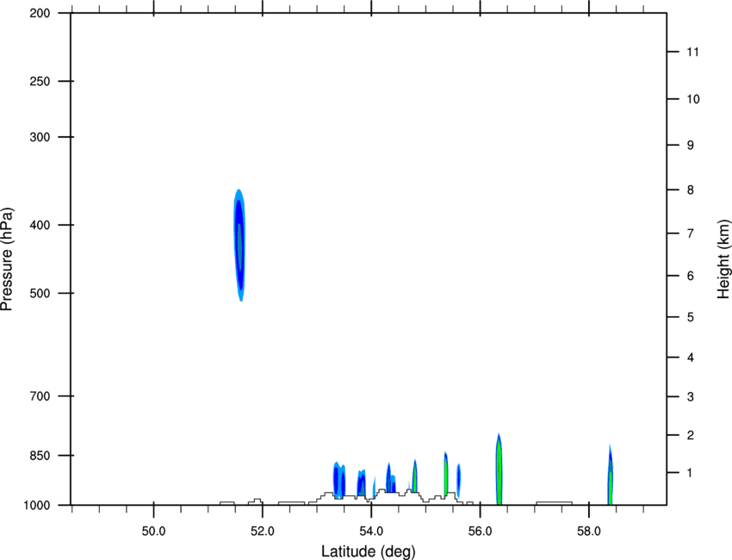732x560 pixels.
Task: Click the 'Latitude (deg)' axis title
Action: pos(369,551)
